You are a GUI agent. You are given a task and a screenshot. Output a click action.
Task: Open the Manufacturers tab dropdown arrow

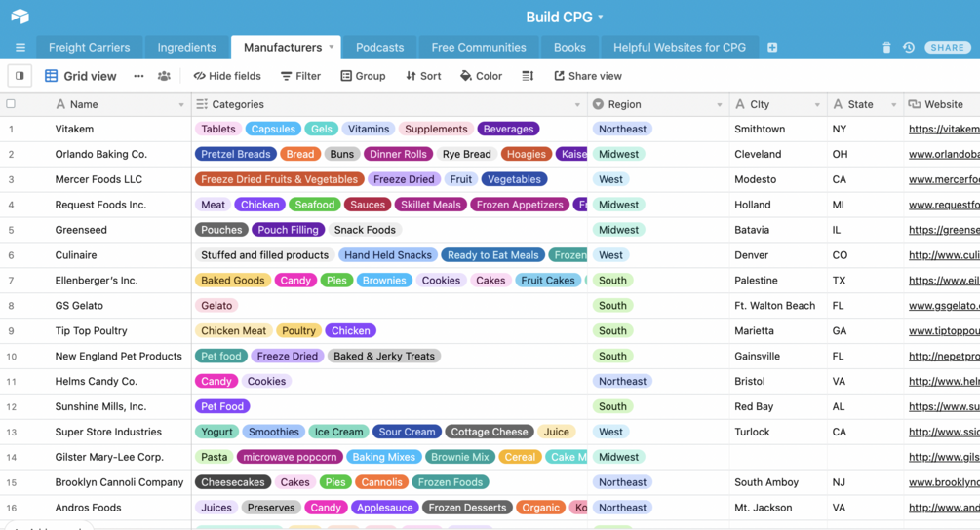click(x=332, y=47)
